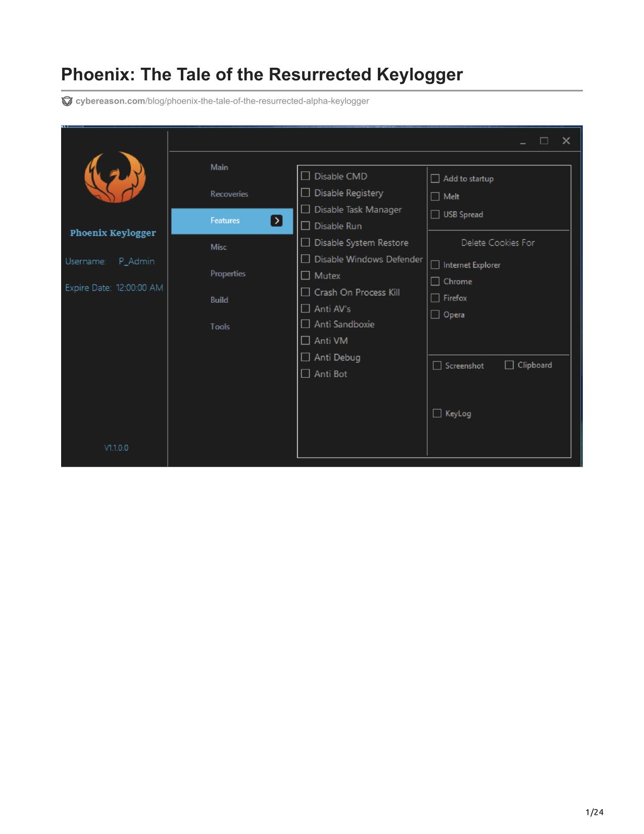Enable the Anti AV's checkbox
This screenshot has height=834, width=644.
306,308
